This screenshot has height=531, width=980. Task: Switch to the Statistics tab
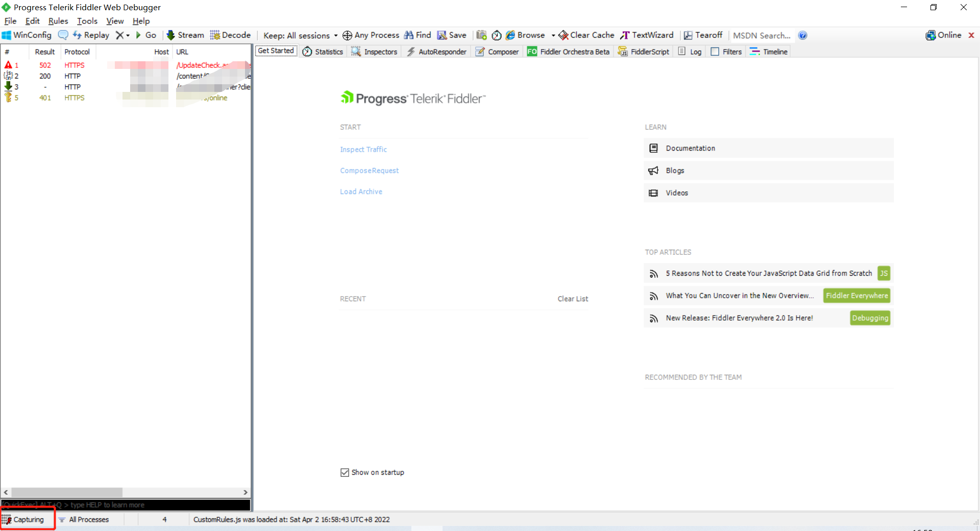(x=323, y=52)
